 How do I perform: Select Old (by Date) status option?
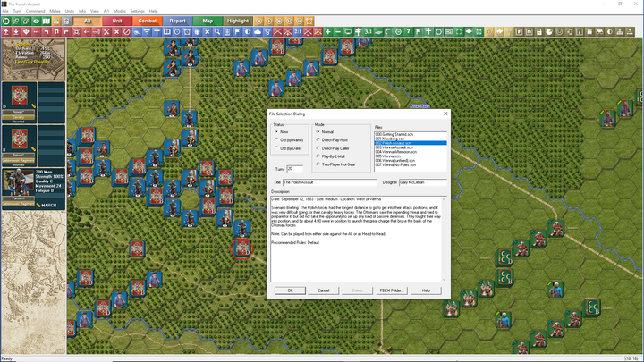click(276, 148)
